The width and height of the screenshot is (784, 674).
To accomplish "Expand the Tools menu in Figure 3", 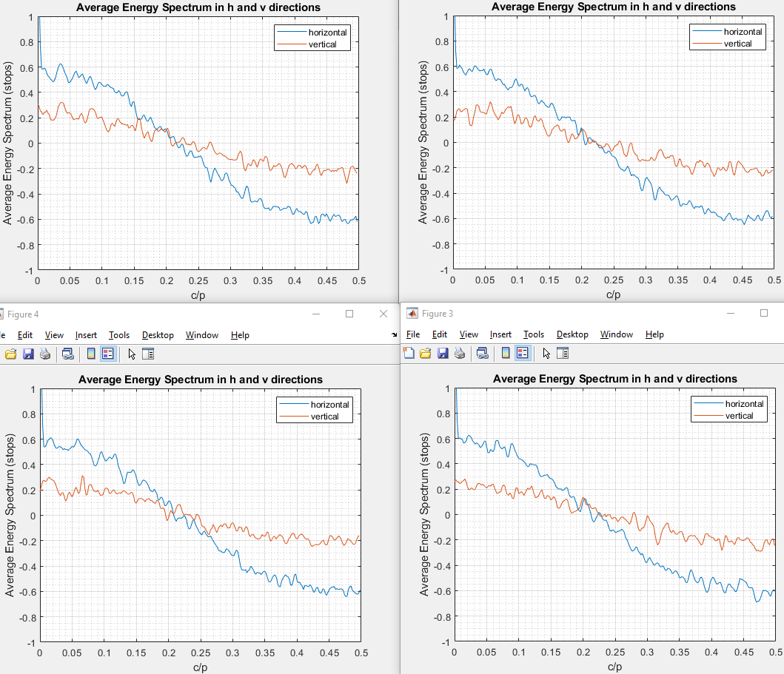I will (533, 334).
